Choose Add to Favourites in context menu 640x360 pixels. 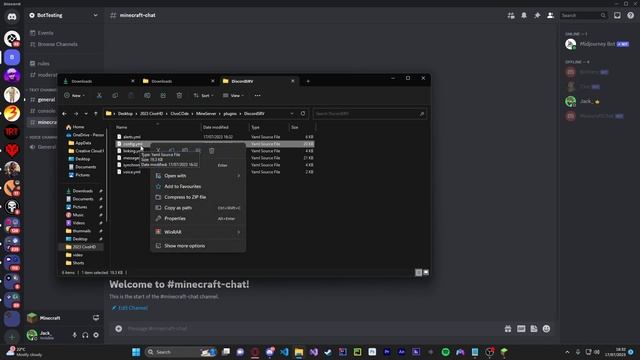pos(198,187)
